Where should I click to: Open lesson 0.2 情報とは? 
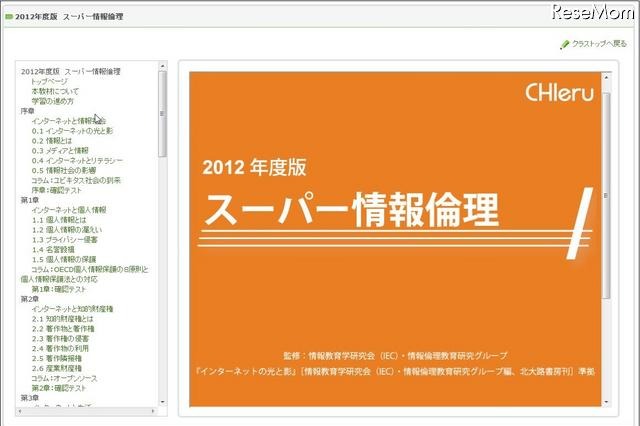click(52, 141)
